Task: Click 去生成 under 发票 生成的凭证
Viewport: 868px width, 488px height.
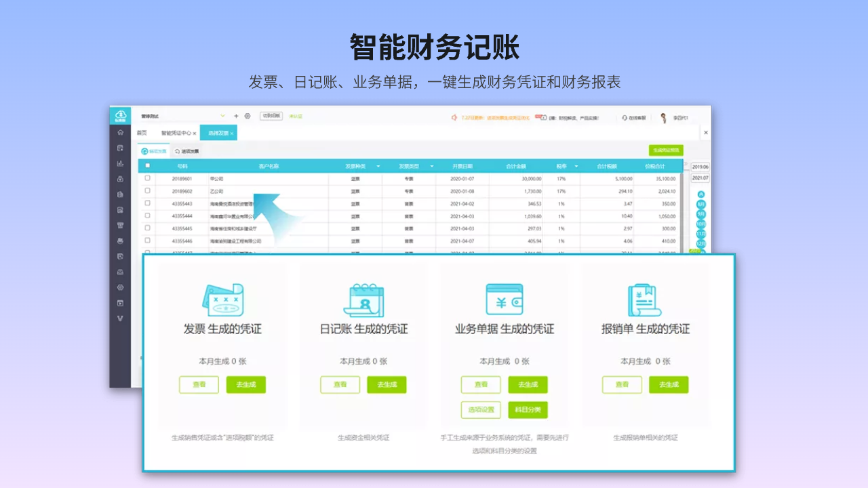Action: pyautogui.click(x=245, y=385)
